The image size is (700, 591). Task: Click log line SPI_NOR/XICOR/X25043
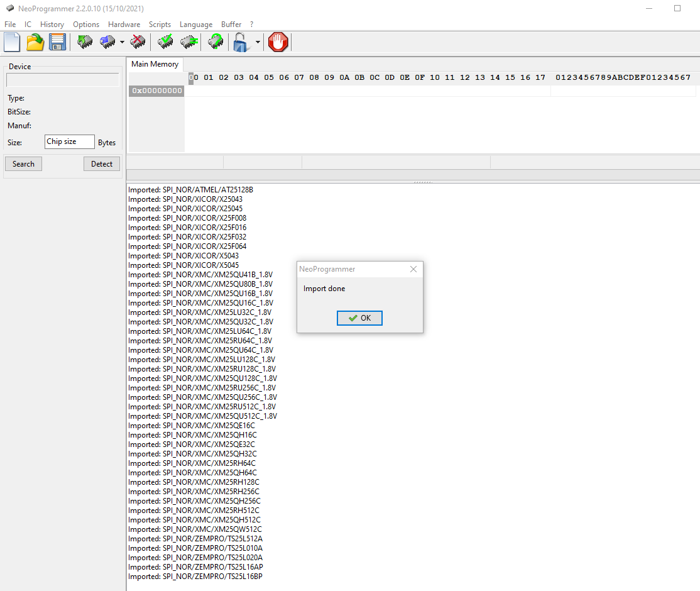[185, 199]
